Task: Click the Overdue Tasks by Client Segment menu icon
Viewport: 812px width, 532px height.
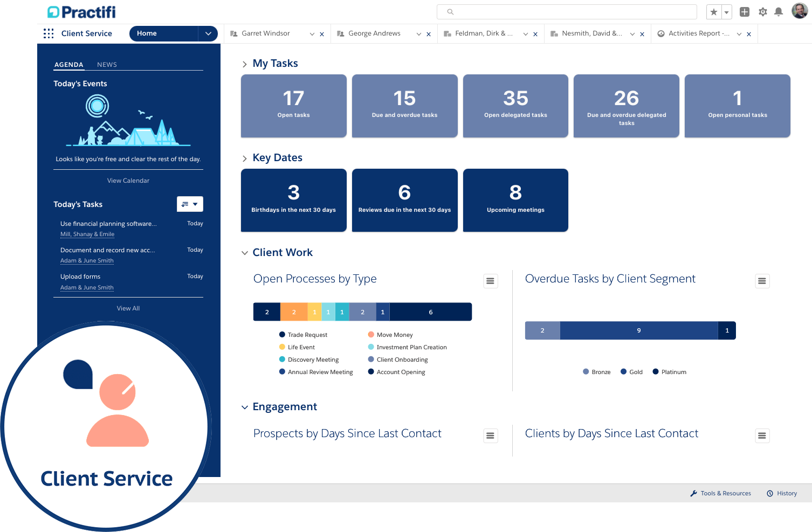Action: pyautogui.click(x=762, y=281)
